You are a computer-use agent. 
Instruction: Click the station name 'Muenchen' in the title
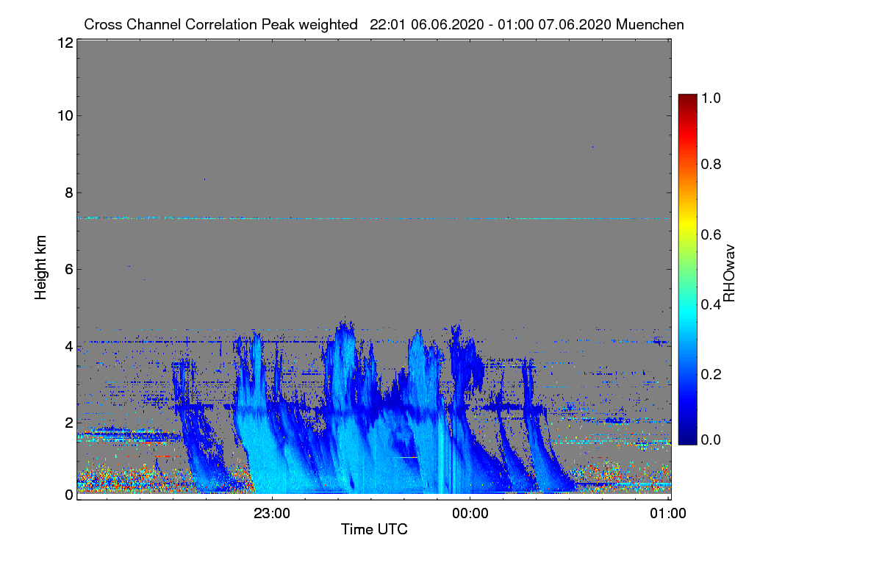point(650,24)
